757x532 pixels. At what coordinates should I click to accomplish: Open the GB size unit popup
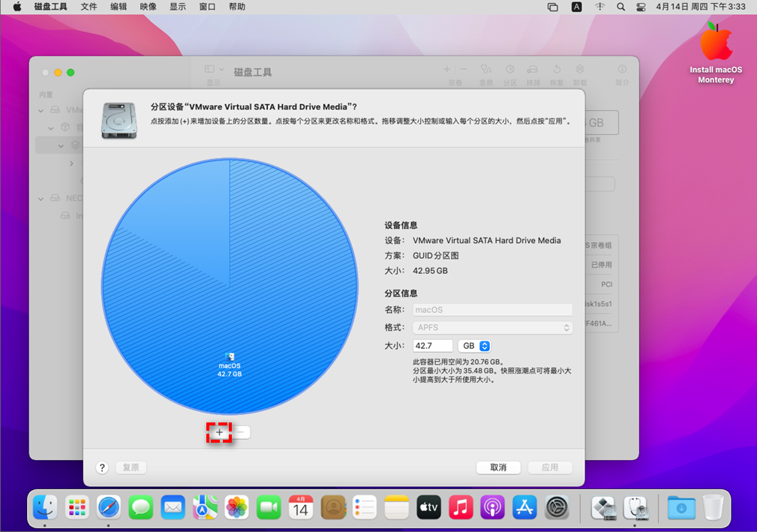click(475, 346)
